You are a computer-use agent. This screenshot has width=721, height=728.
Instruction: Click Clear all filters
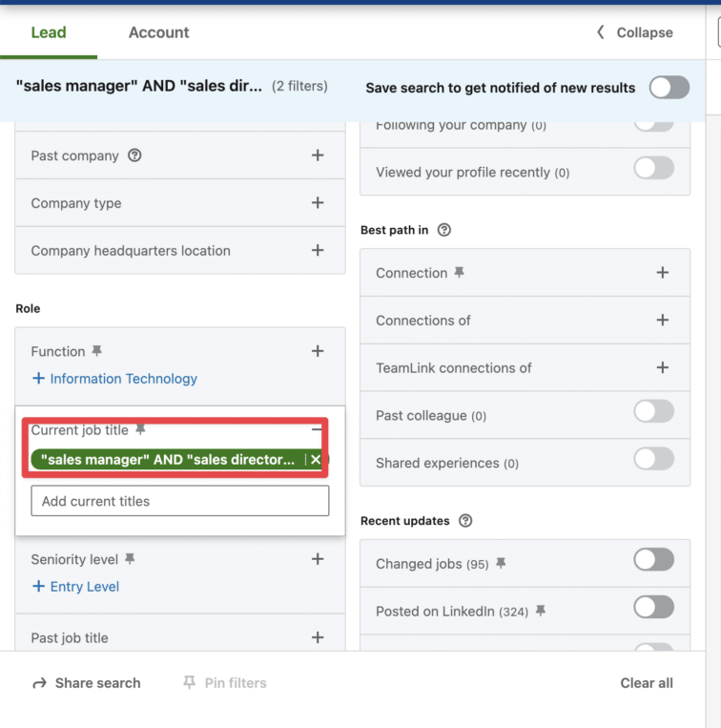[x=646, y=683]
